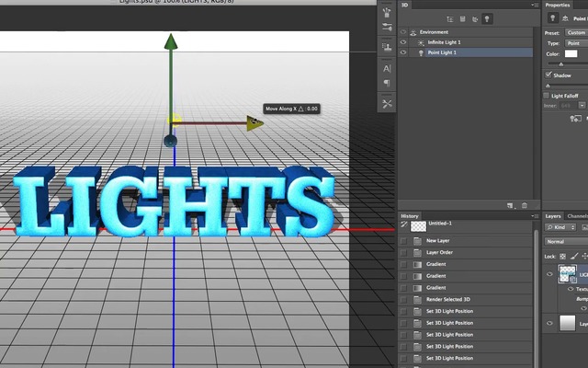The height and width of the screenshot is (368, 588).
Task: Open the Paragraph panel icon
Action: (x=387, y=84)
